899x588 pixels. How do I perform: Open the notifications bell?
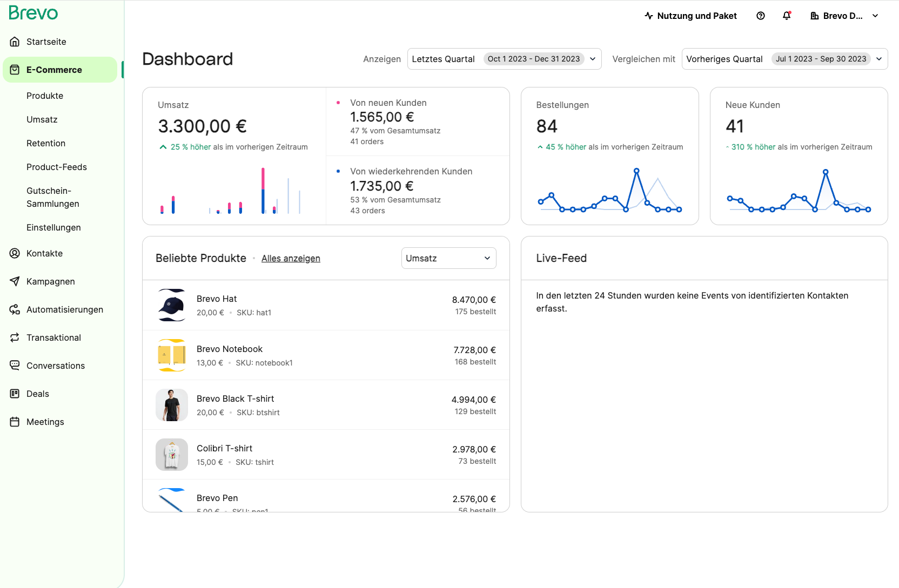787,16
